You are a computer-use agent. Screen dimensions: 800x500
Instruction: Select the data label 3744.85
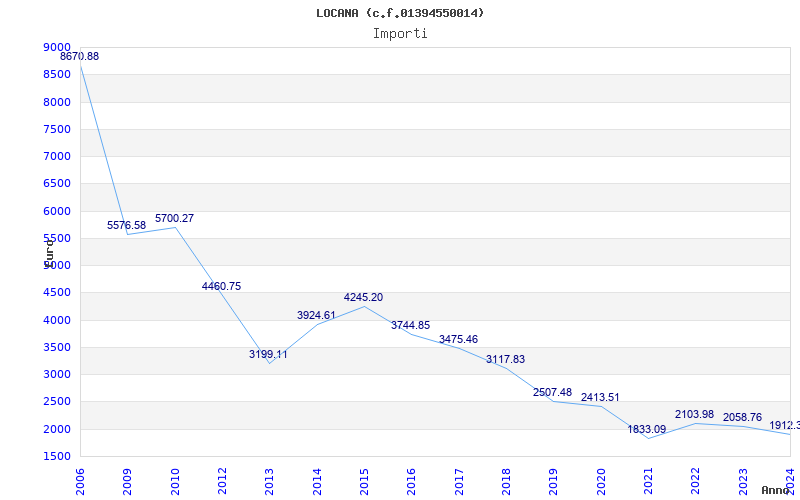pos(411,326)
